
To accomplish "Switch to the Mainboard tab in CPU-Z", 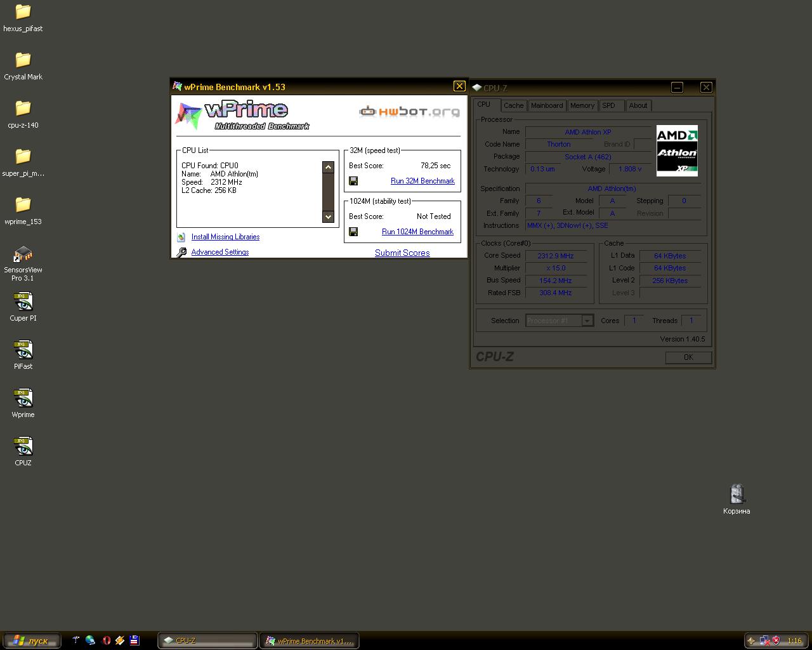I will pyautogui.click(x=547, y=105).
